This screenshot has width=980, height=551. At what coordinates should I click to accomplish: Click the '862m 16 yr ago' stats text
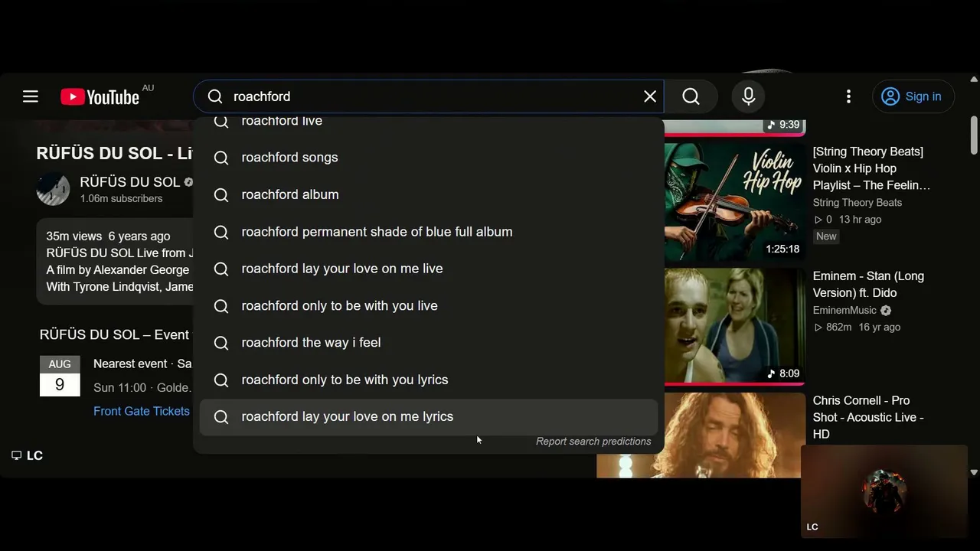tap(857, 327)
